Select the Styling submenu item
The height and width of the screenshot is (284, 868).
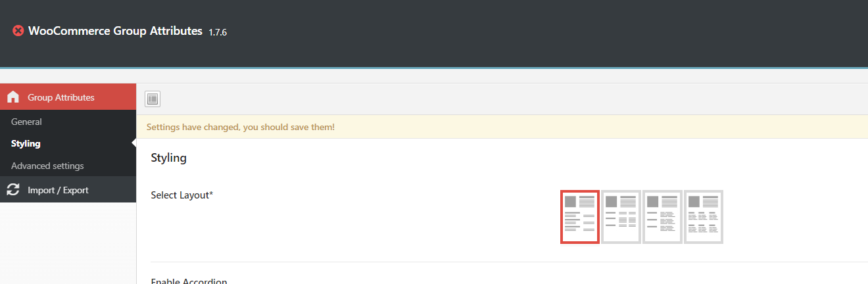coord(26,143)
